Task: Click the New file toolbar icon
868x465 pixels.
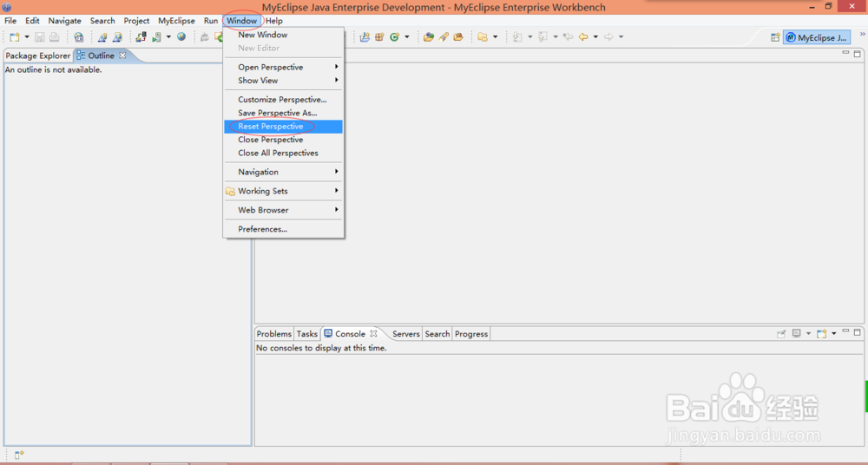Action: (x=15, y=37)
